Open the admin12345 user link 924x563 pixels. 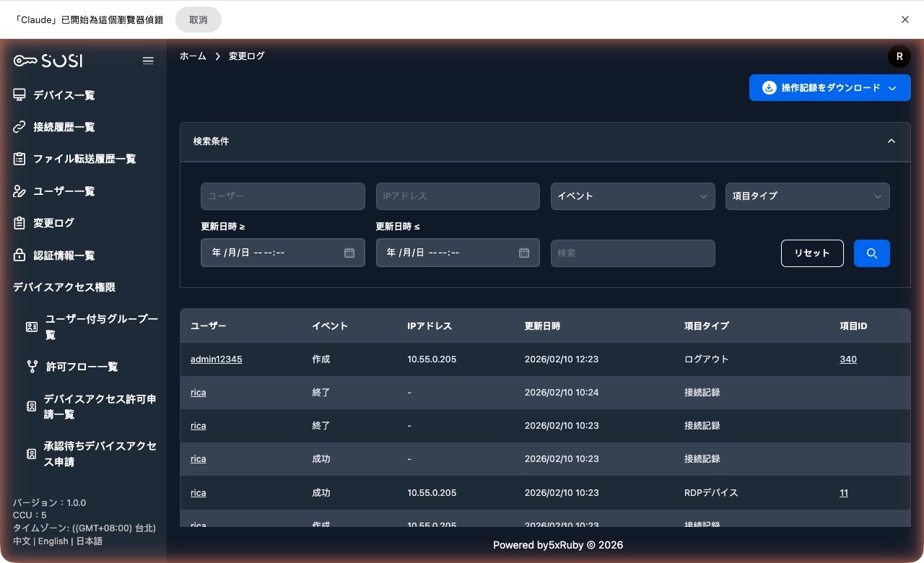[216, 359]
